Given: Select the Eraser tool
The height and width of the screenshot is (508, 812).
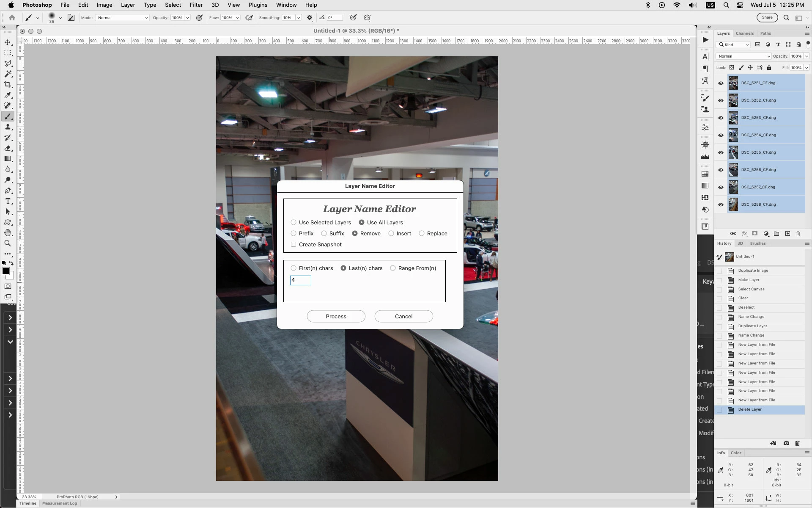Looking at the screenshot, I should tap(8, 148).
